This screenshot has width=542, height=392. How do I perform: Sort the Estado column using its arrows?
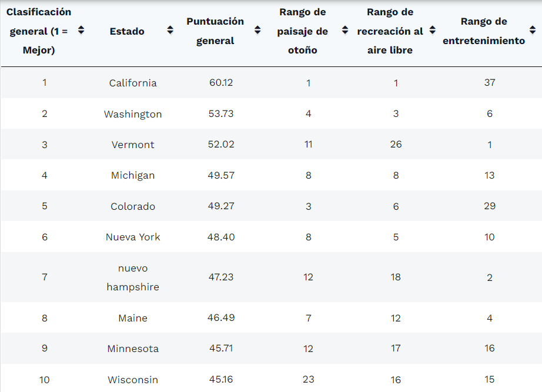click(x=170, y=31)
